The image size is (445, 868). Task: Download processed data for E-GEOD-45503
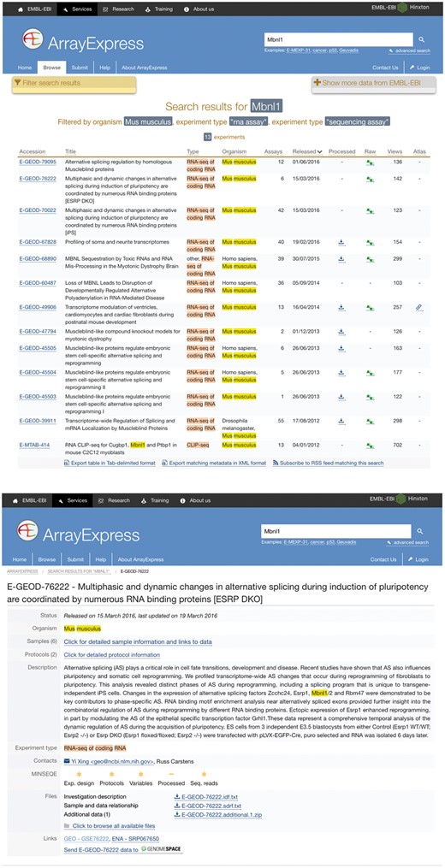(x=341, y=397)
